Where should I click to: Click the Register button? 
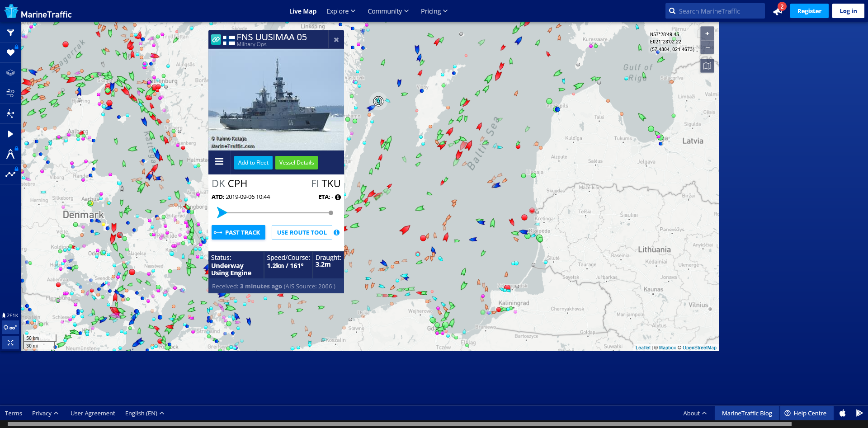point(809,11)
